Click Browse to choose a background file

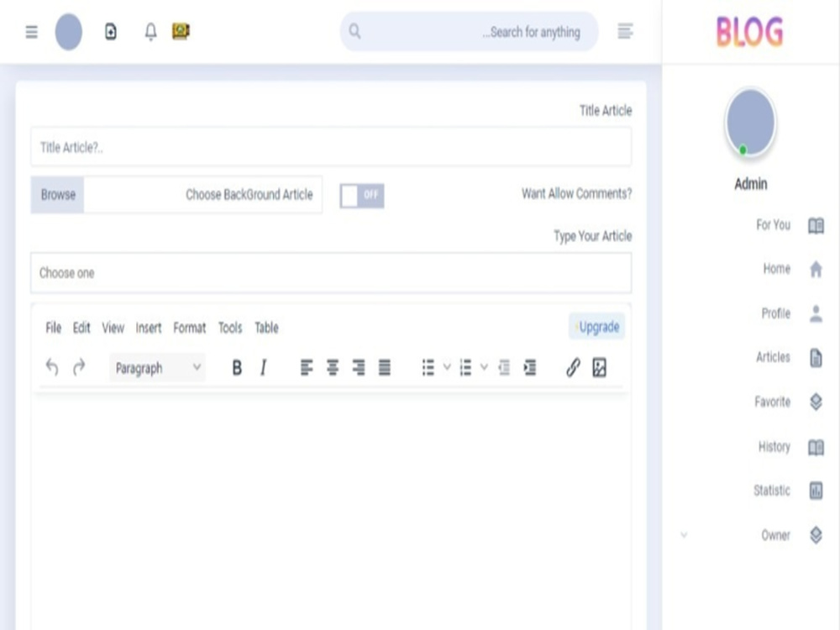[57, 195]
